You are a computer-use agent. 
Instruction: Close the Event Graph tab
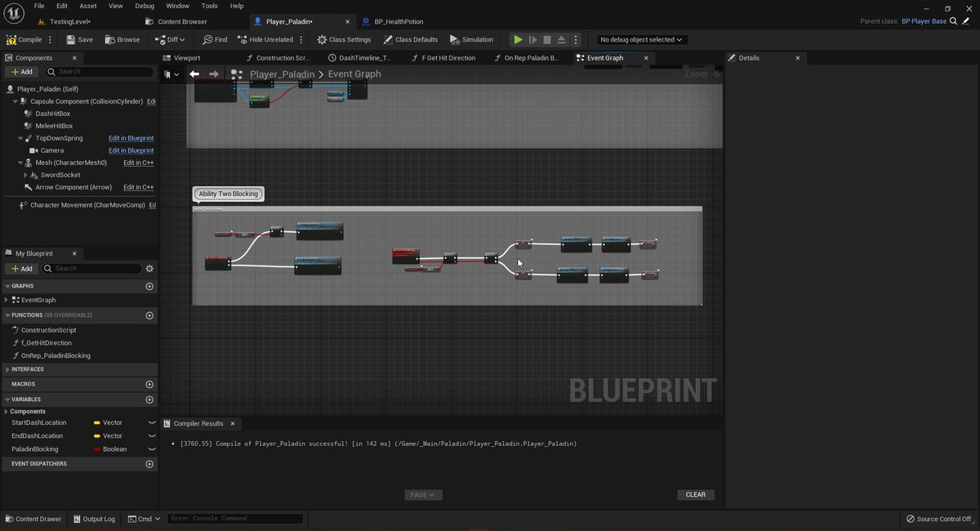point(646,58)
